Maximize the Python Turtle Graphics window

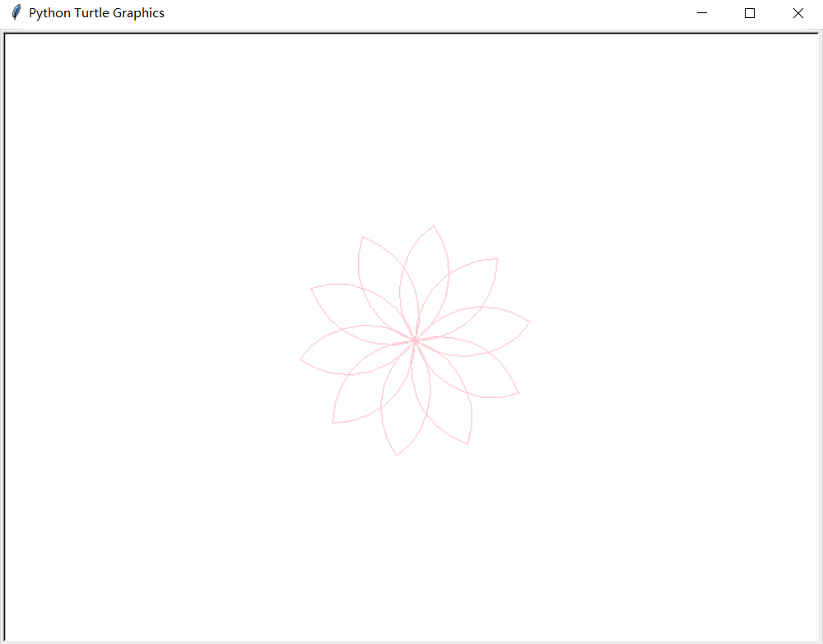[750, 13]
